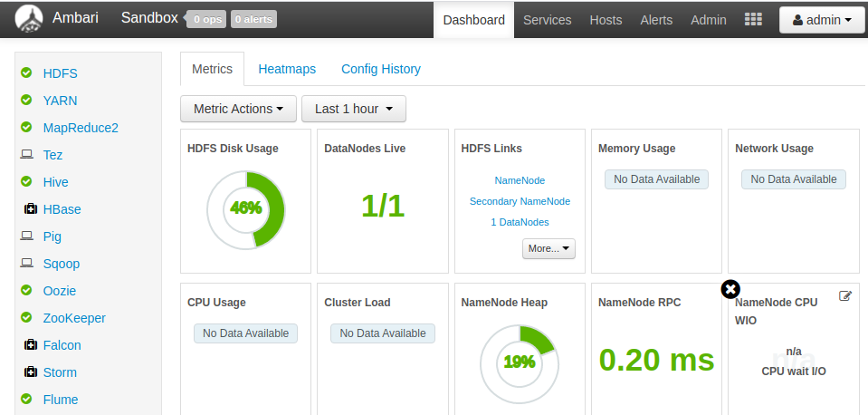Remove the NameNode CPU WIO widget

(730, 289)
